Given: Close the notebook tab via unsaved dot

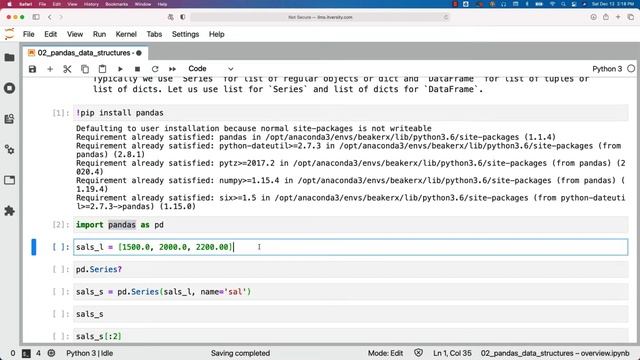Looking at the screenshot, I should [139, 53].
